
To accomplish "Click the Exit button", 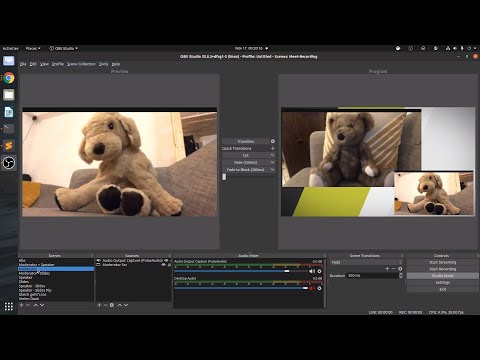I will (x=443, y=289).
